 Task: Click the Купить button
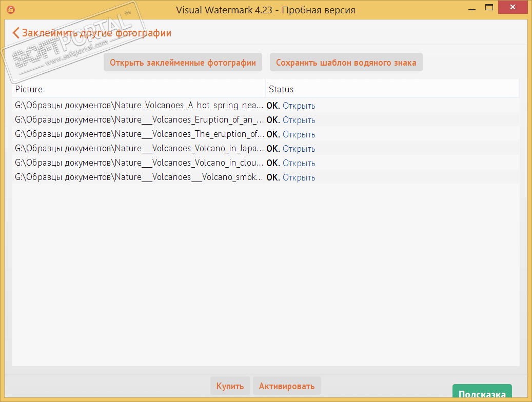230,386
